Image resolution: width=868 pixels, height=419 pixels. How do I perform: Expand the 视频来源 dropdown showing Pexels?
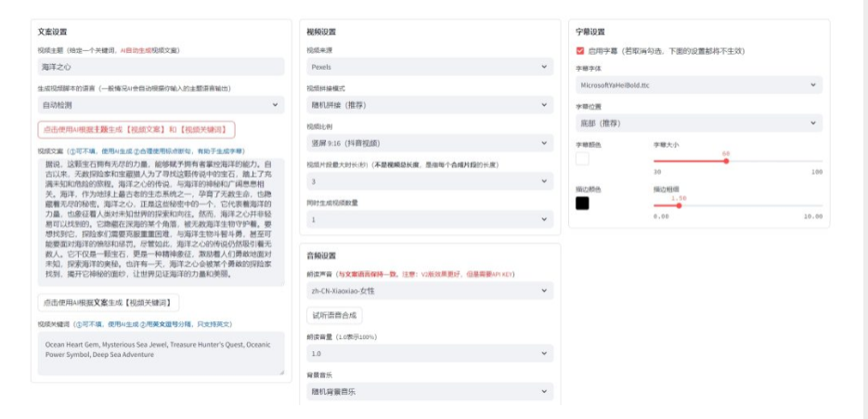click(429, 67)
